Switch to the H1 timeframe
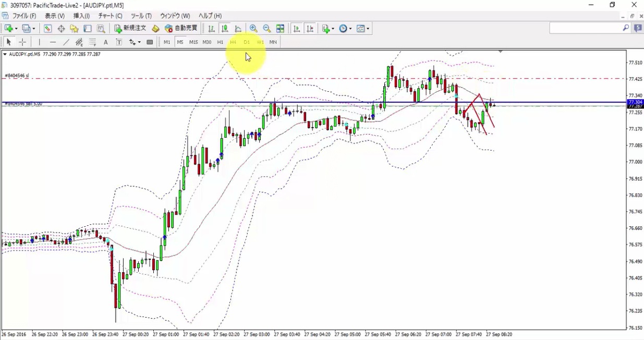 coord(220,42)
